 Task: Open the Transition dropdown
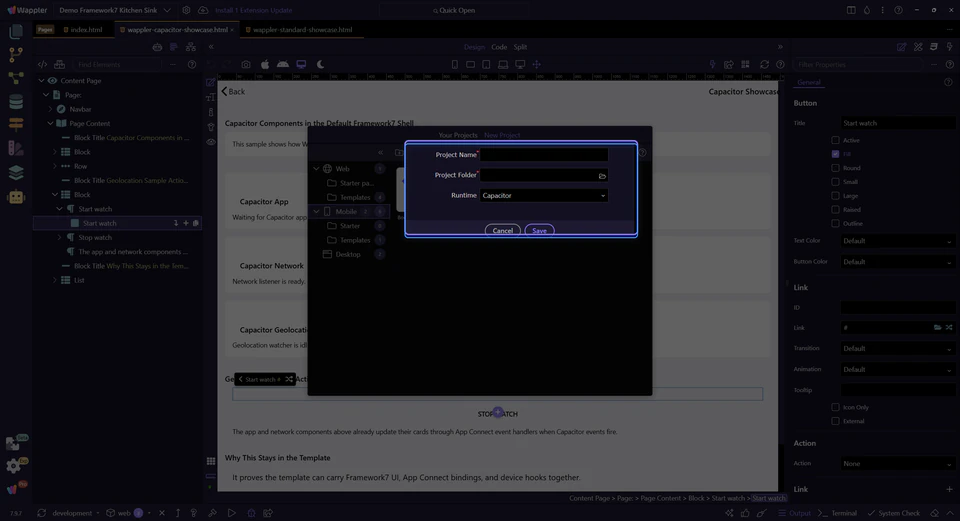897,348
